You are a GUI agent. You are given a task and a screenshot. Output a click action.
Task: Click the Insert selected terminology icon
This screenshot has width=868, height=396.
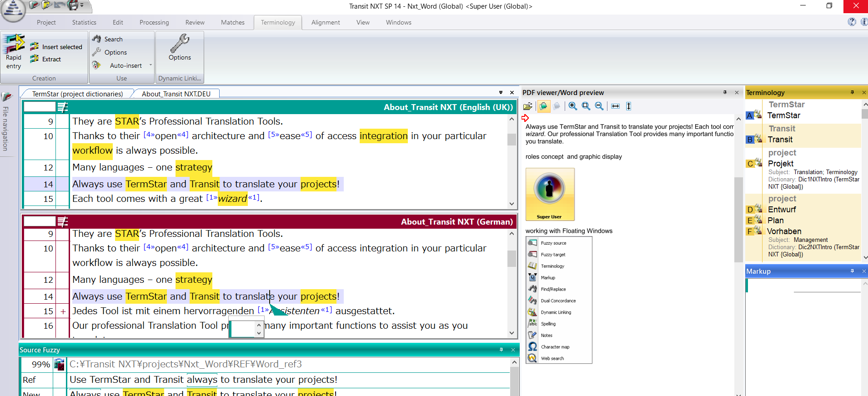35,46
